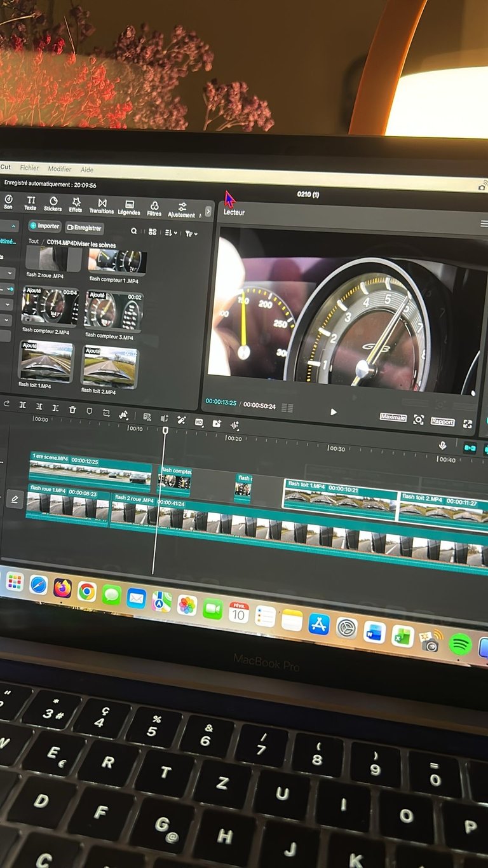Open Firefox from the Dock
The image size is (488, 868).
(x=62, y=588)
